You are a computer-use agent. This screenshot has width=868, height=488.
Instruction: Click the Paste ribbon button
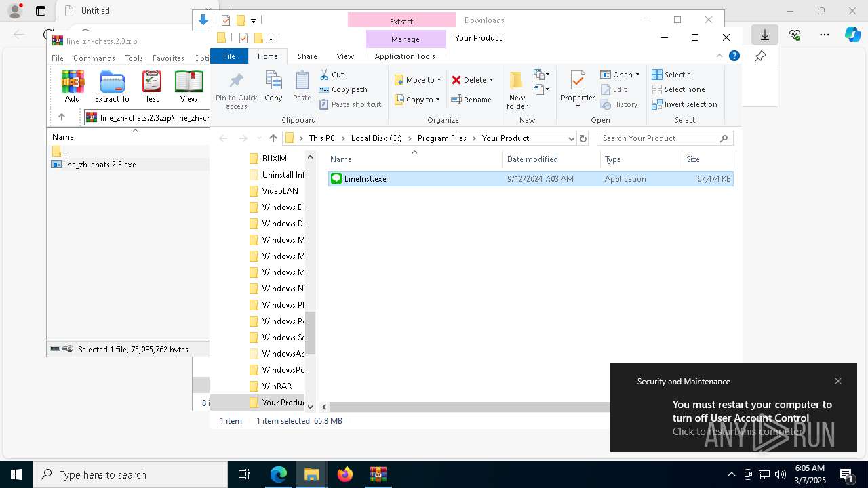[x=302, y=86]
